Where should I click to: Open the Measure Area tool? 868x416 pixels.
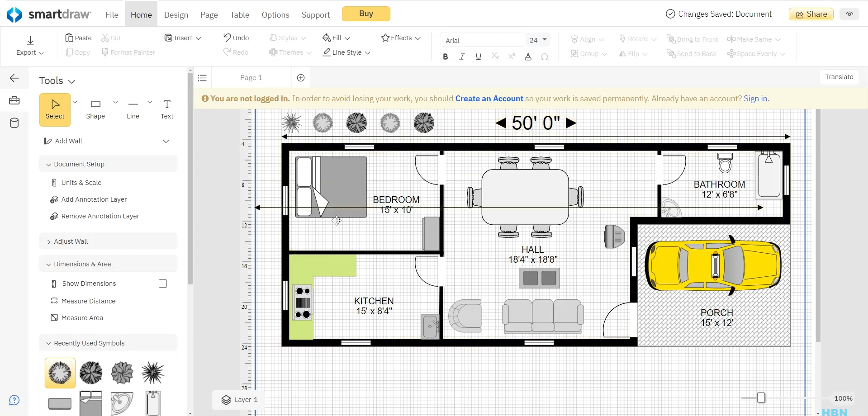pos(82,317)
